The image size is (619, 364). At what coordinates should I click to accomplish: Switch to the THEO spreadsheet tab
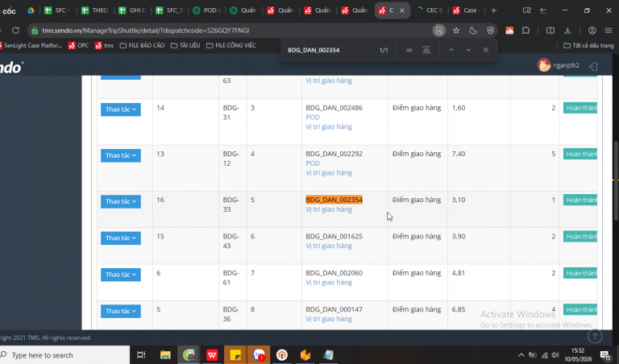[95, 10]
